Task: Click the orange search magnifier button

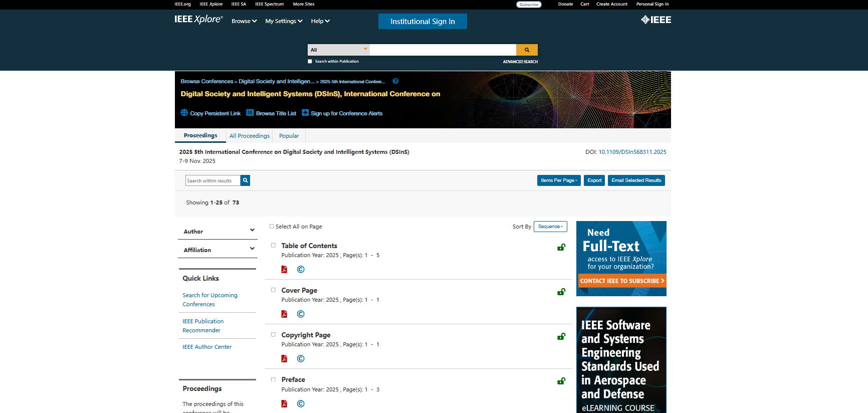Action: pos(527,50)
